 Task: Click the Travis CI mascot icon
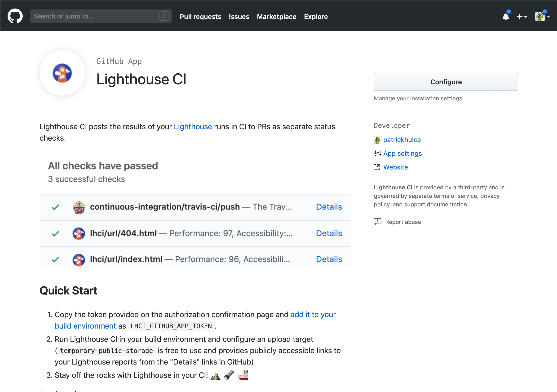click(x=79, y=208)
